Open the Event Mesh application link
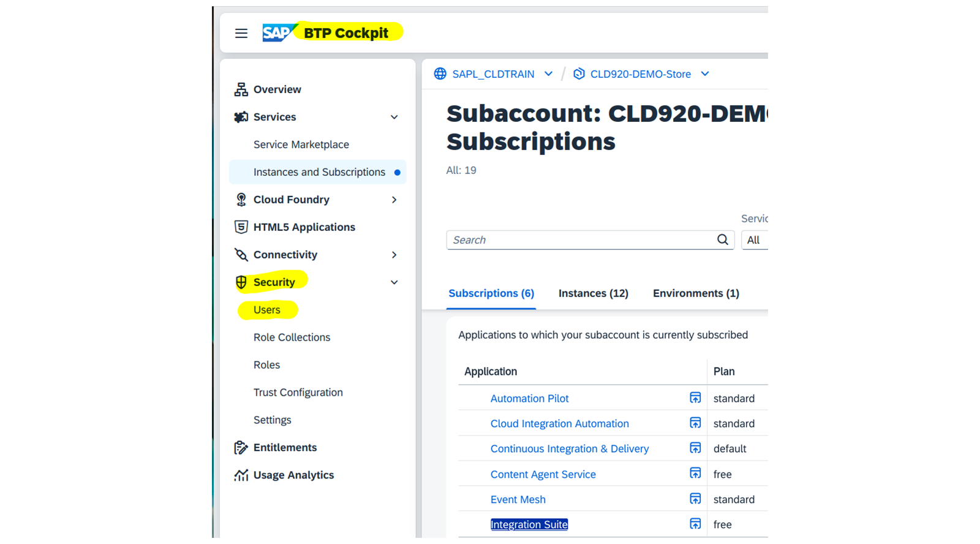 pos(518,500)
